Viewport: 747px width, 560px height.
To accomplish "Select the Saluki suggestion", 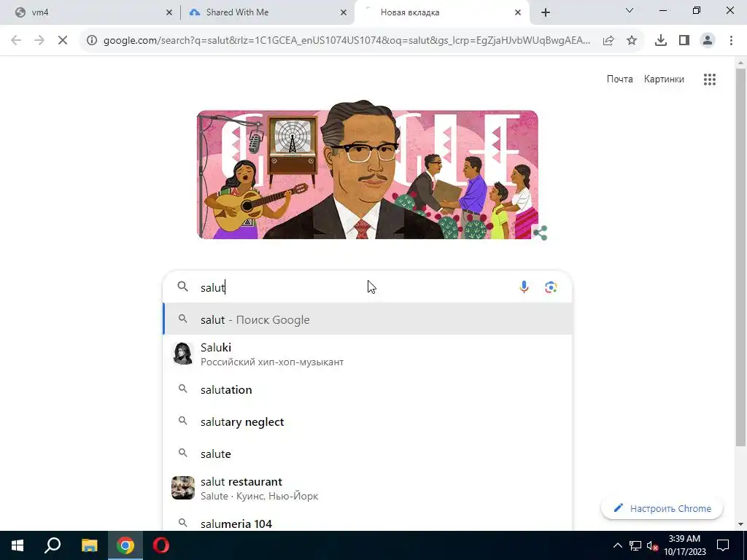I will [x=368, y=354].
